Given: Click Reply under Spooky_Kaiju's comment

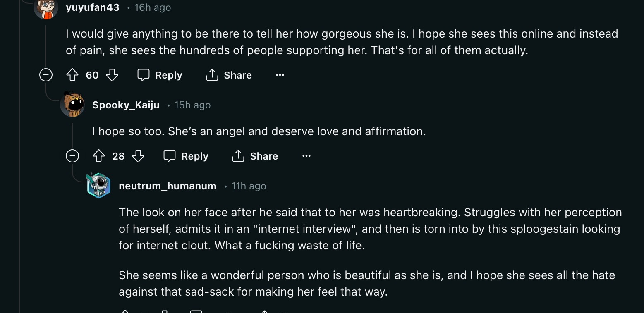Looking at the screenshot, I should tap(186, 156).
